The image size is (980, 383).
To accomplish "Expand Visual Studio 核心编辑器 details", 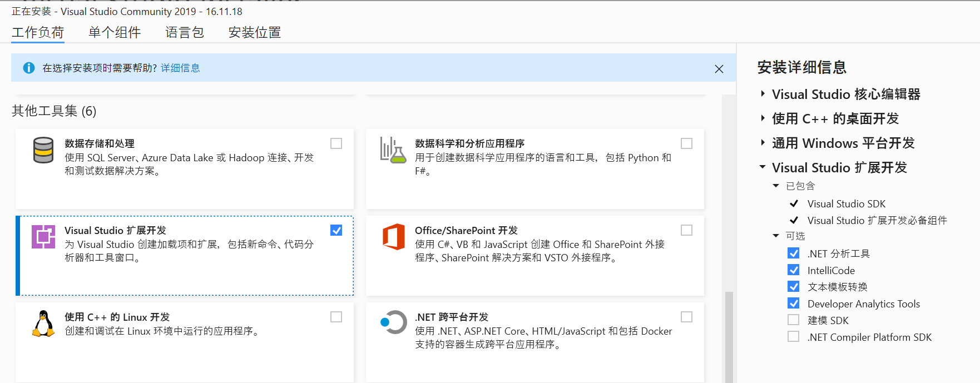I will coord(763,94).
